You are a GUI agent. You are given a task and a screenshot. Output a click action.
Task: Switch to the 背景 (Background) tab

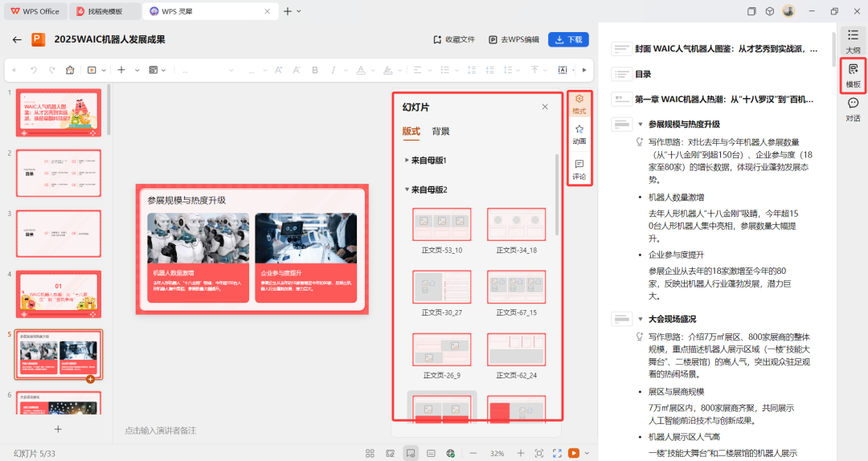440,132
